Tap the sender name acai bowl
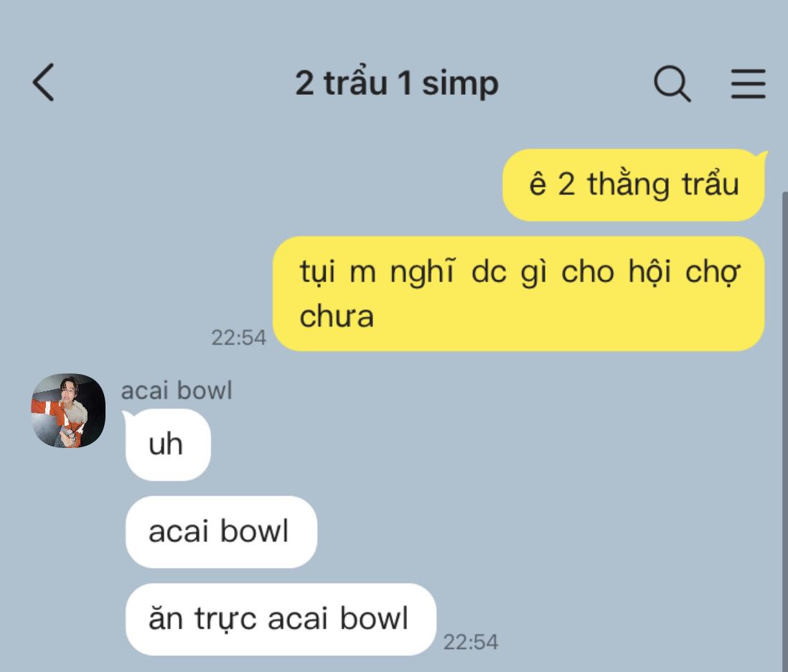Image resolution: width=788 pixels, height=672 pixels. pos(177,391)
